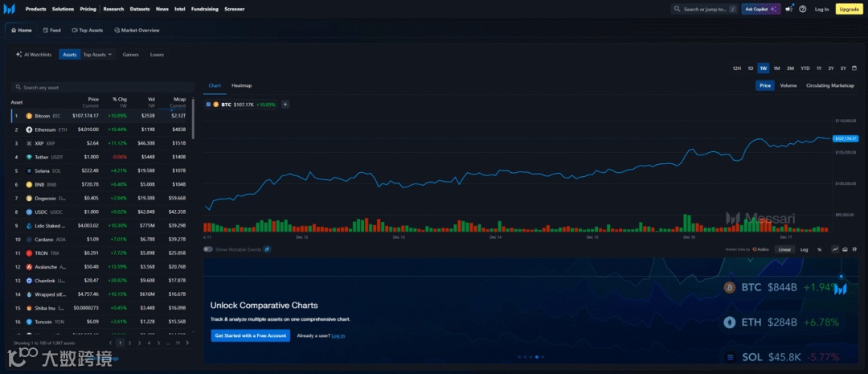Click Get Started with a Free Account
This screenshot has width=868, height=374.
pyautogui.click(x=250, y=335)
